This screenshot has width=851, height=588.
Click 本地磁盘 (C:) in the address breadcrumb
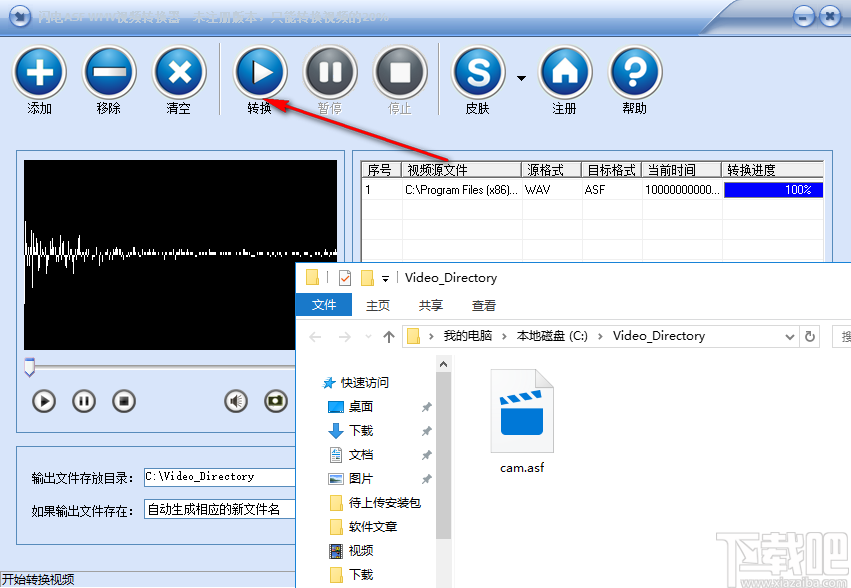[x=552, y=336]
